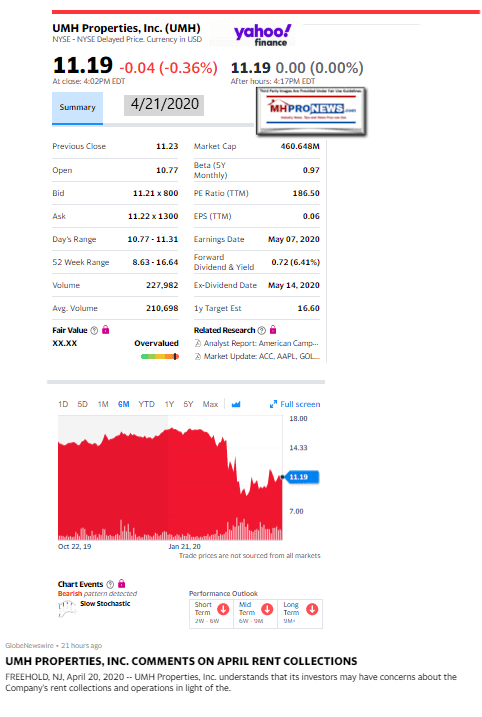Image resolution: width=482 pixels, height=717 pixels.
Task: Switch chart to the Max range
Action: 210,404
